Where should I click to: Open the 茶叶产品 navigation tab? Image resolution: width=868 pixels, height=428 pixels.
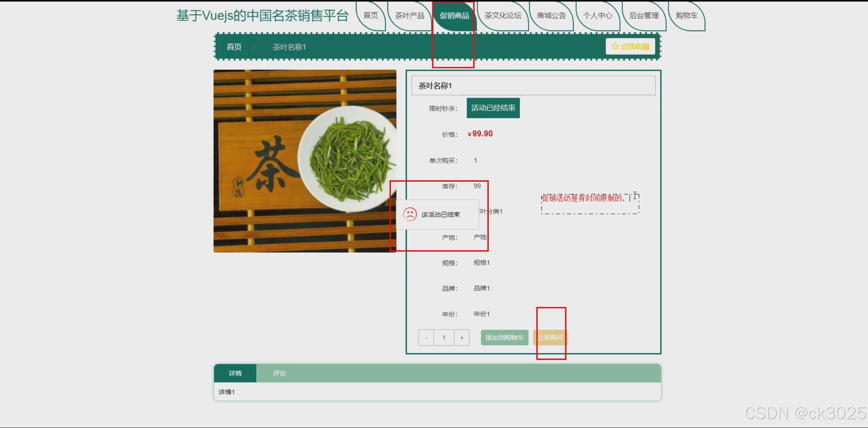[x=410, y=15]
